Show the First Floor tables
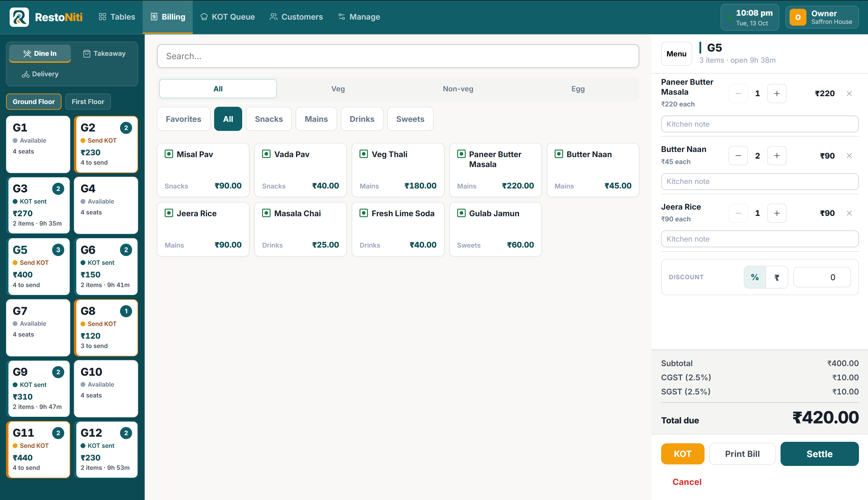Viewport: 868px width, 500px height. coord(88,102)
